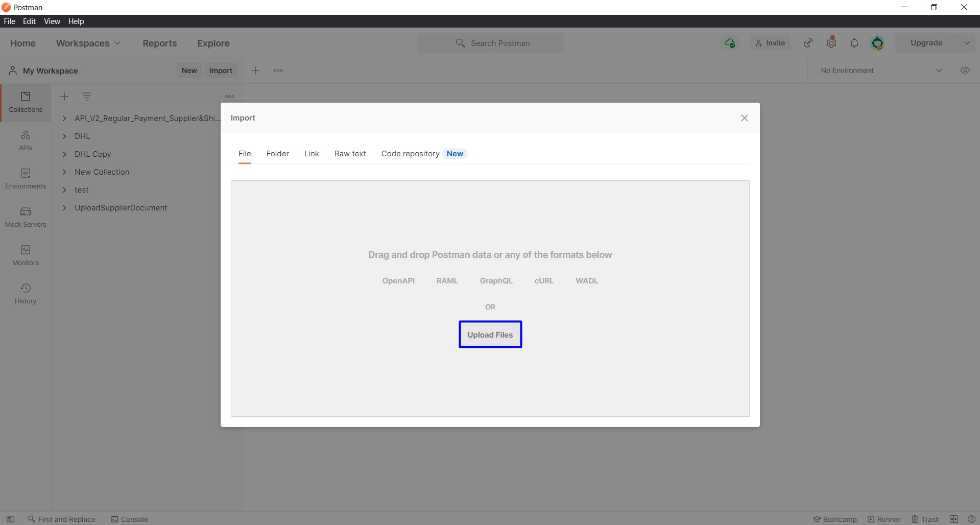Click the My Workspace title

[x=50, y=70]
